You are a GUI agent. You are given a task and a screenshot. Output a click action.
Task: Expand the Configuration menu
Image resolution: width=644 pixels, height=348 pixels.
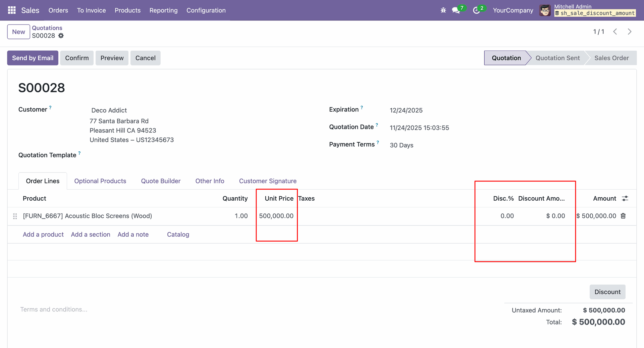point(206,10)
